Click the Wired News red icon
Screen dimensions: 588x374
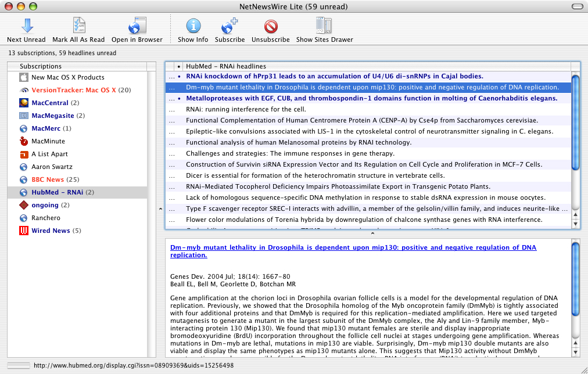24,231
